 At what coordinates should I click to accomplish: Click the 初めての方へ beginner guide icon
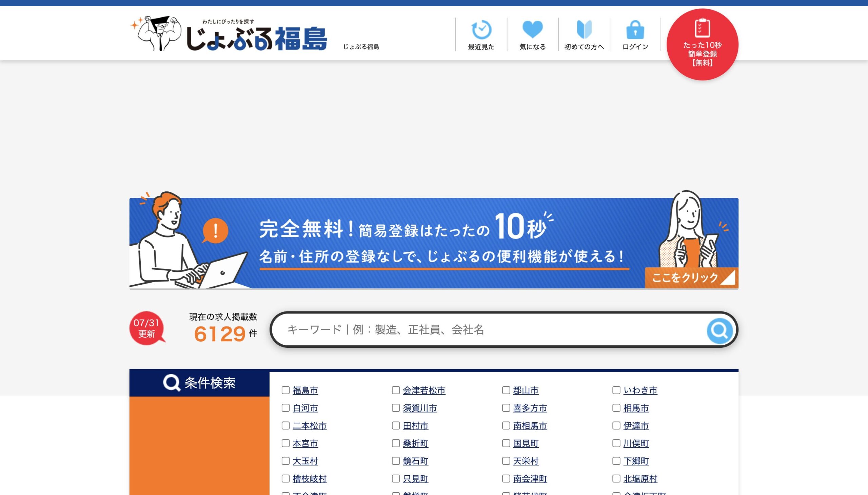584,30
